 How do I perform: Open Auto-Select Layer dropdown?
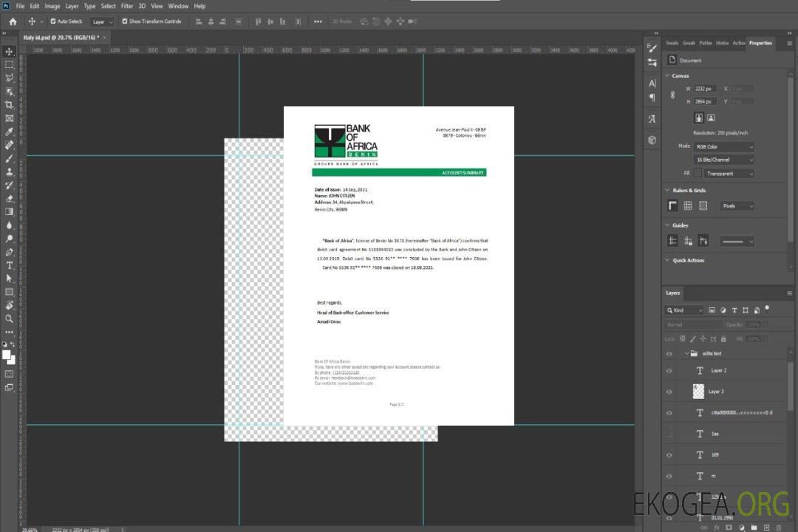point(102,21)
